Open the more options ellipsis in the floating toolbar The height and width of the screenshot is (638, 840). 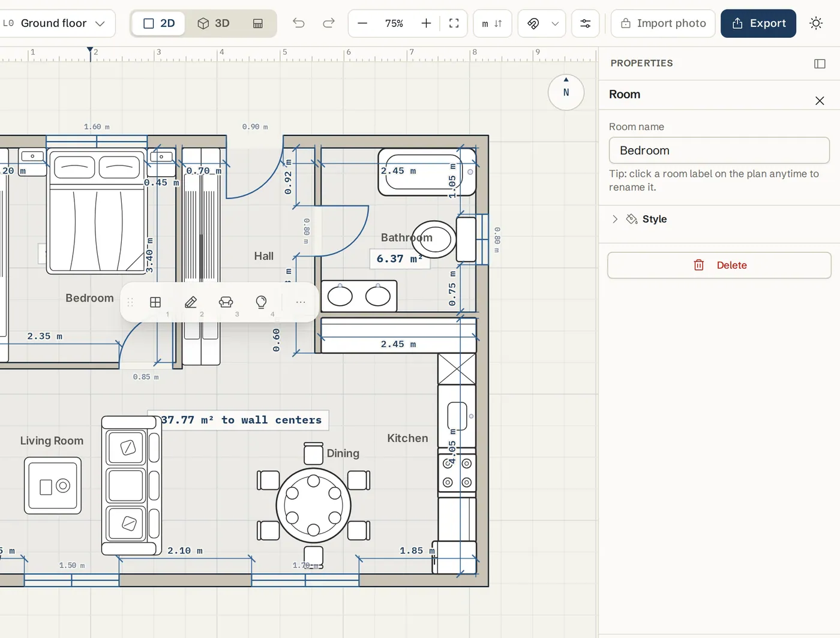pos(301,302)
